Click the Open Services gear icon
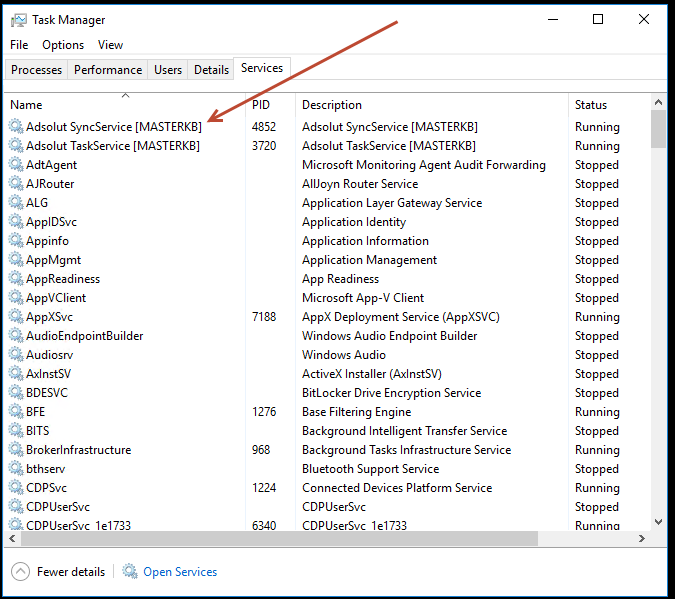This screenshot has width=675, height=599. pos(130,572)
